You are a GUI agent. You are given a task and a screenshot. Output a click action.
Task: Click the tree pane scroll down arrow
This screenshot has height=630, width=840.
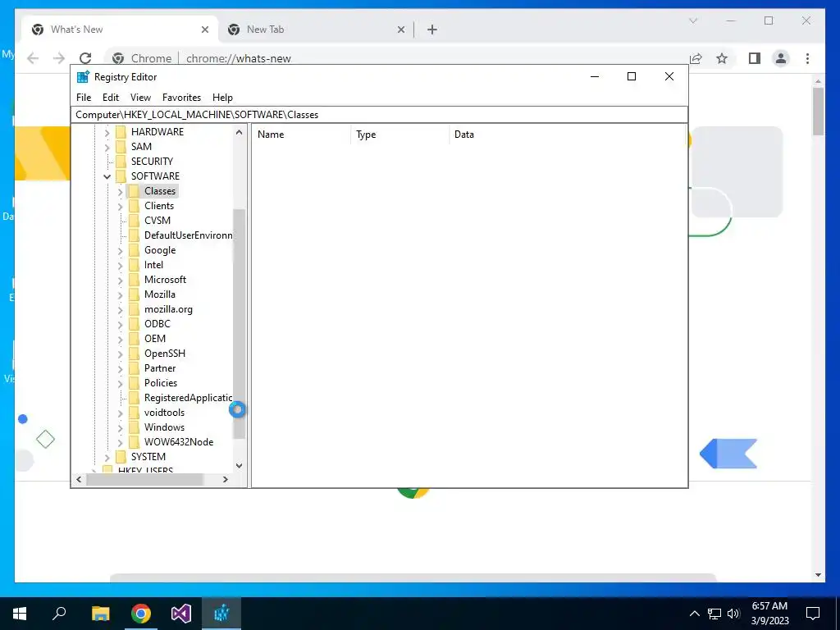239,466
